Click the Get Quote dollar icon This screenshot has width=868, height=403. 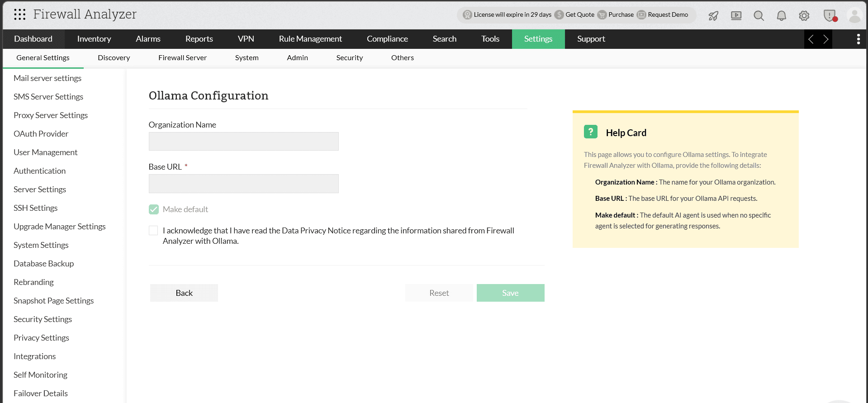(559, 15)
